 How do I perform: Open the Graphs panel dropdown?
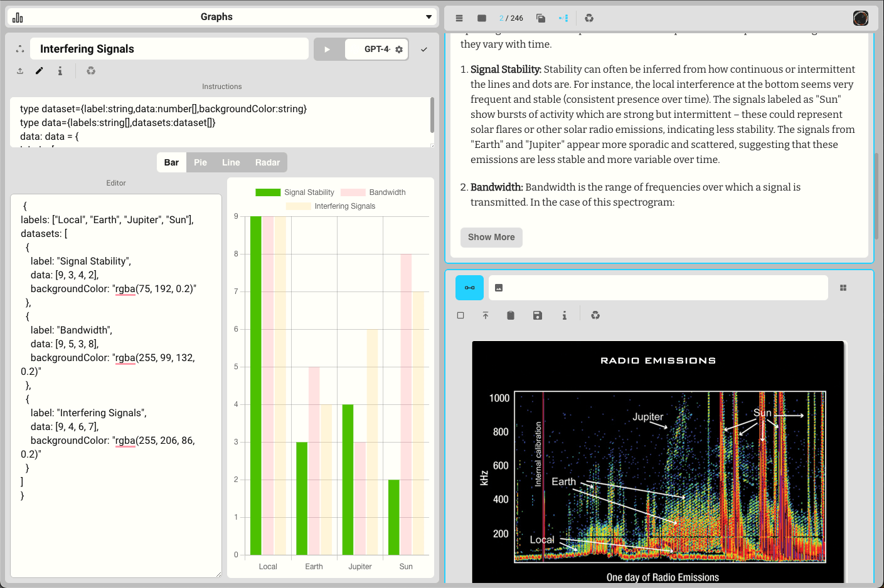pos(429,17)
